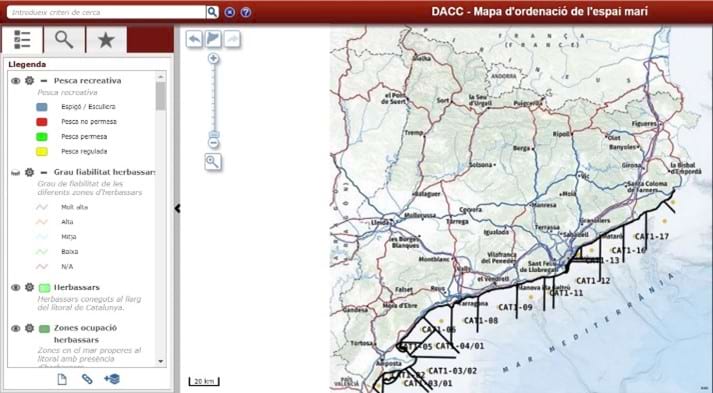Collapse the Pesca recreativa legend group
The image size is (713, 393).
(x=44, y=81)
